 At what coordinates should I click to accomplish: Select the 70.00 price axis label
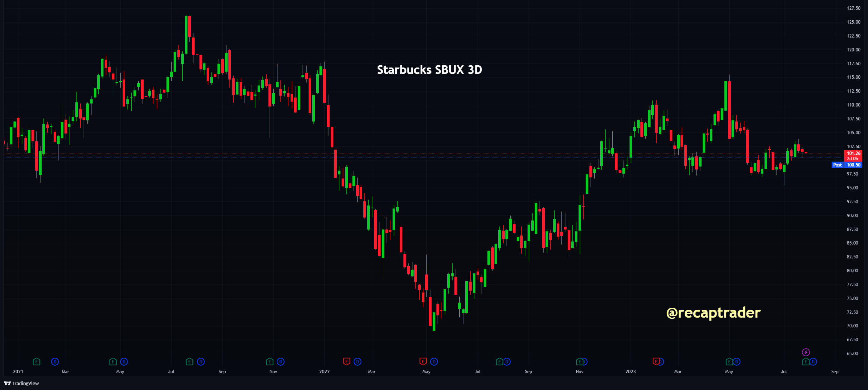[852, 326]
